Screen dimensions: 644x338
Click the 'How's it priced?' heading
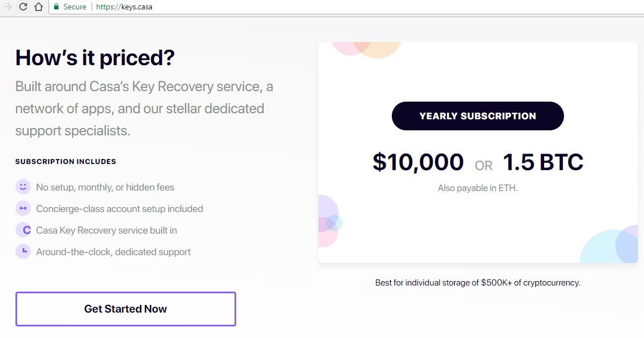(95, 57)
